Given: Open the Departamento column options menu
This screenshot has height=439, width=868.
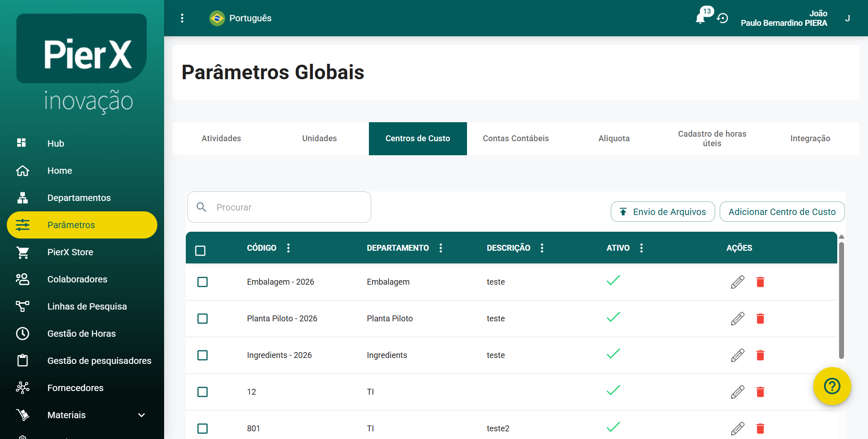Looking at the screenshot, I should (x=441, y=248).
